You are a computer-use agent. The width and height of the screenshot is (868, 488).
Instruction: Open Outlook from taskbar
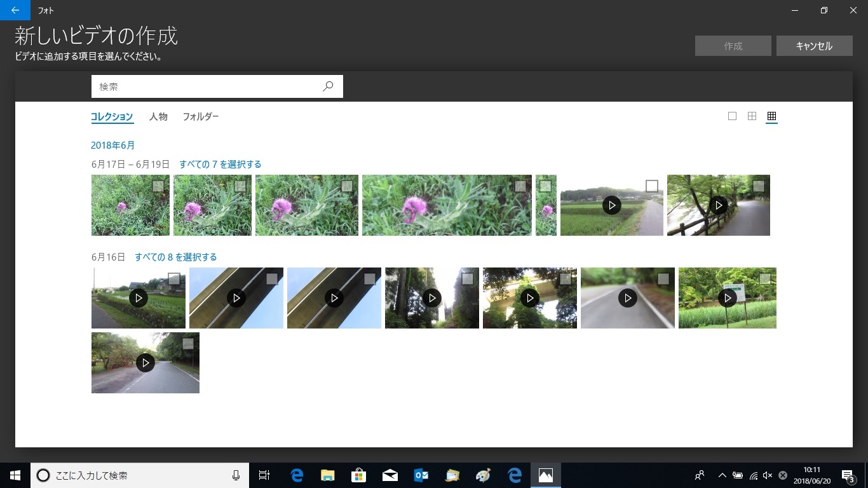[x=421, y=475]
